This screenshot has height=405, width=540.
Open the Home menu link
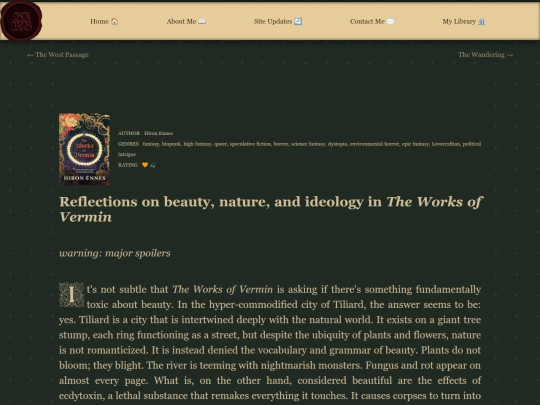coord(104,21)
